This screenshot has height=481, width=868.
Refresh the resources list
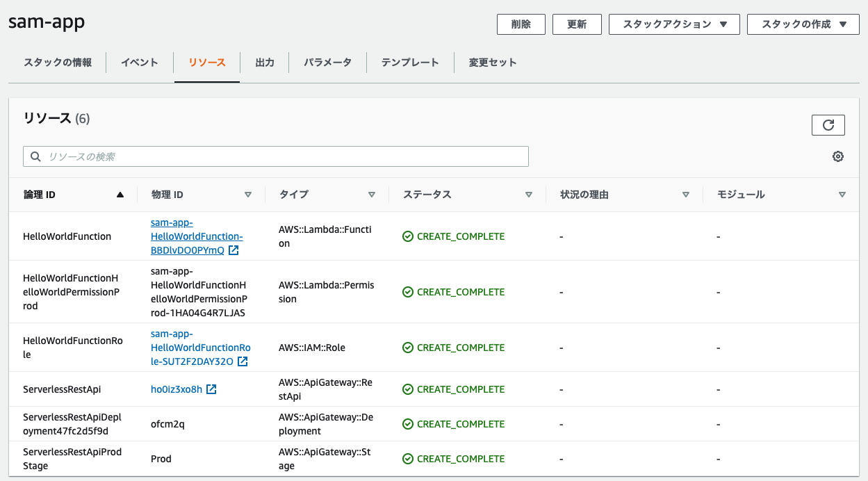click(828, 125)
